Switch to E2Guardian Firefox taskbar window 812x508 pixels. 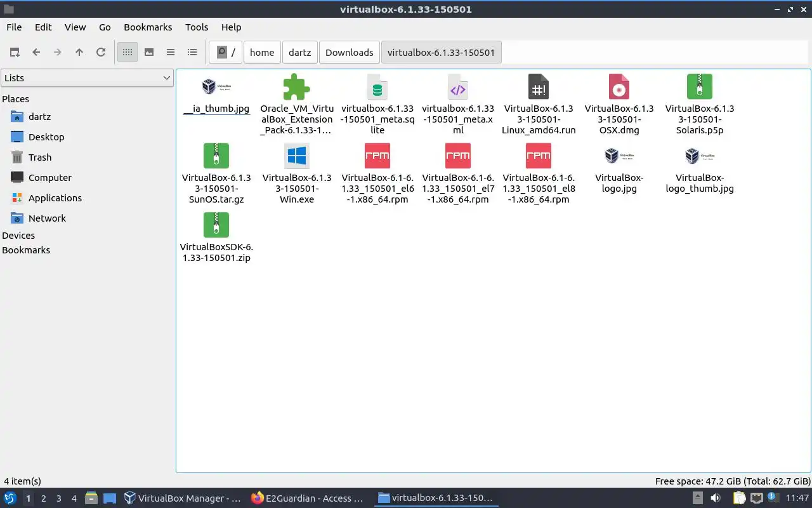click(308, 498)
